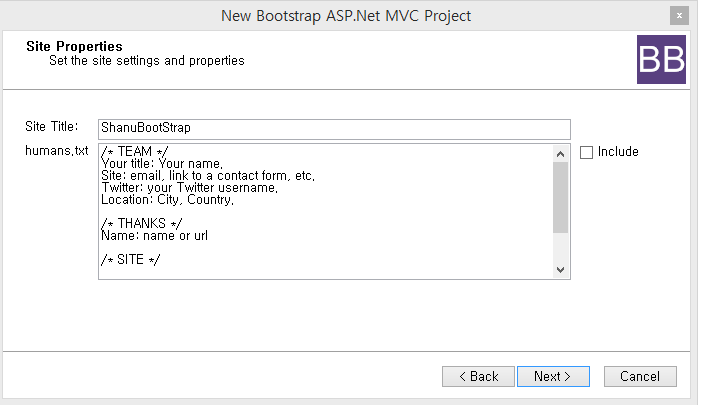
Task: Click the humans.txt scrollbar thumb
Action: [x=560, y=197]
